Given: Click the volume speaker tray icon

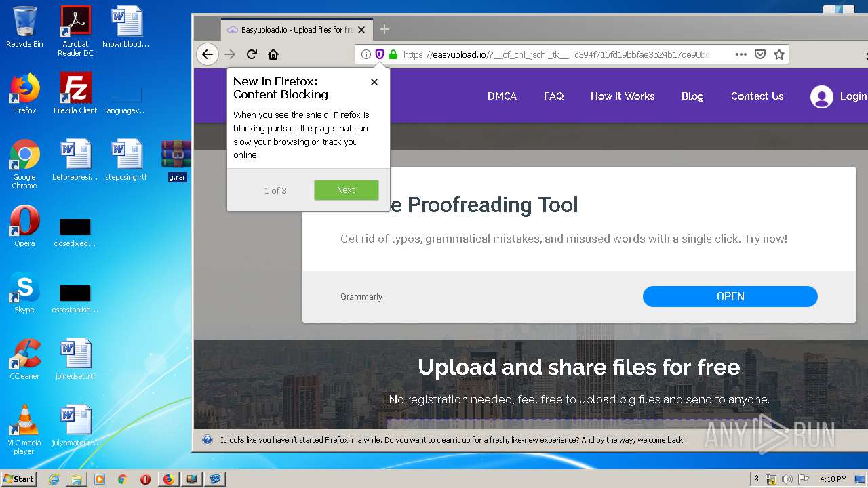Looking at the screenshot, I should pos(787,479).
